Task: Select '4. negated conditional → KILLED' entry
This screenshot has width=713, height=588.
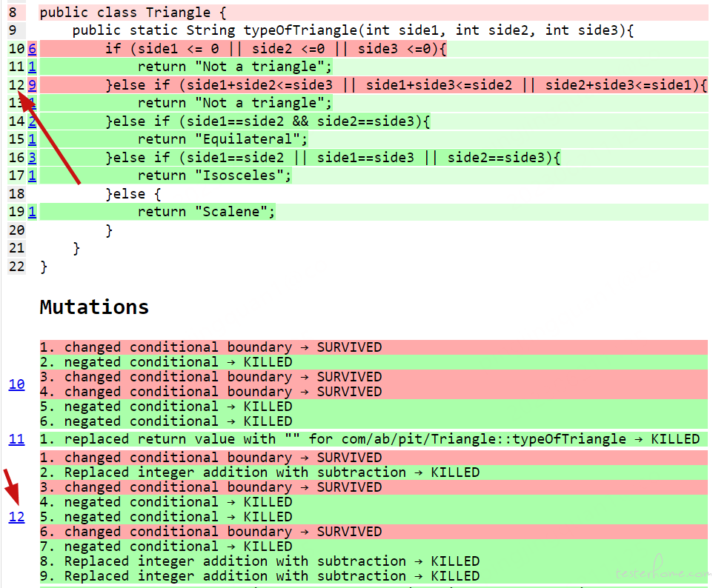Action: 374,502
